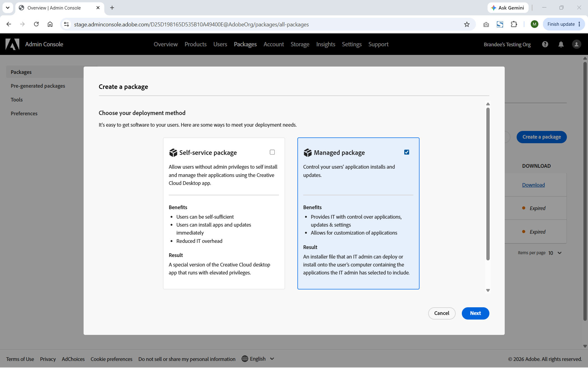The width and height of the screenshot is (588, 368).
Task: Open a new browser tab
Action: tap(112, 8)
